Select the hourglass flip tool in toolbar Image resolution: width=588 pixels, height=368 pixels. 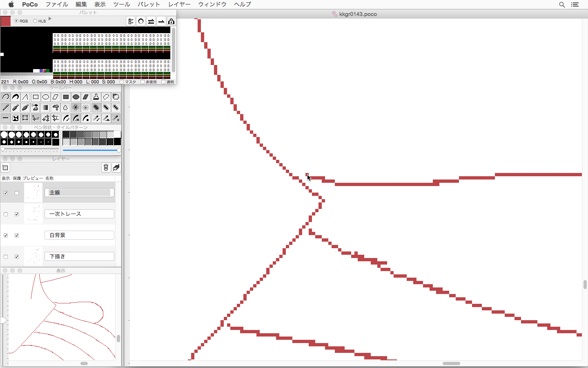tap(16, 118)
